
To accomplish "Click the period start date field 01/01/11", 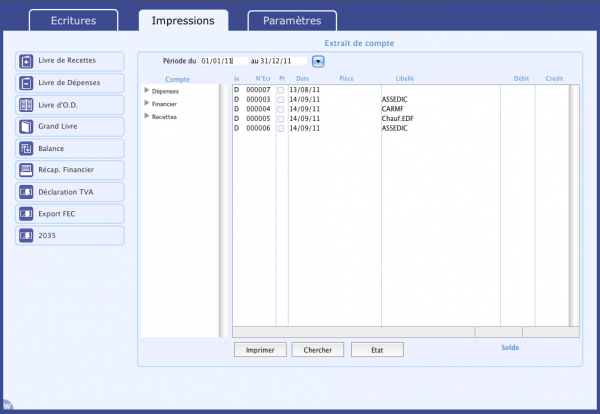I will click(224, 61).
